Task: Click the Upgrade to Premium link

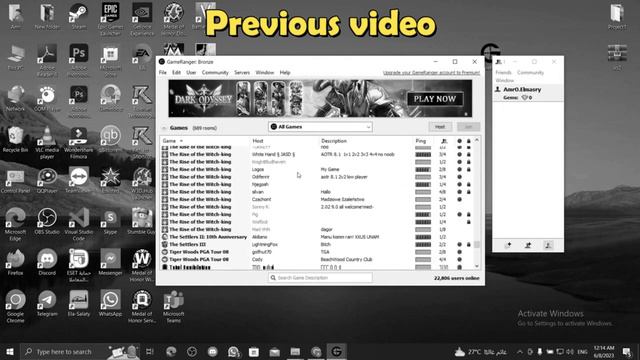Action: pos(431,73)
